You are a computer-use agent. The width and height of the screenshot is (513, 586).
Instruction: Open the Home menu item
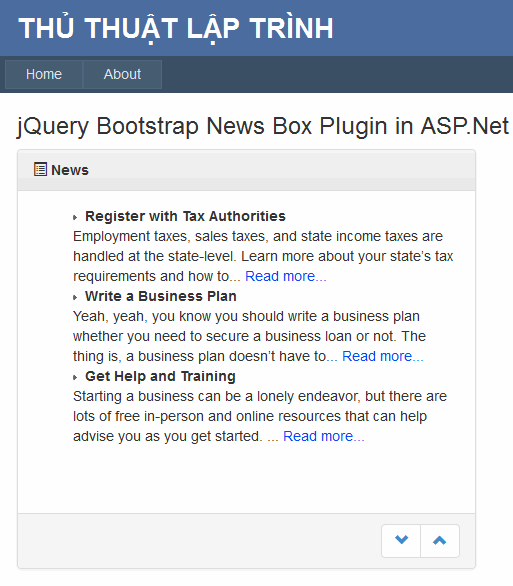click(44, 74)
